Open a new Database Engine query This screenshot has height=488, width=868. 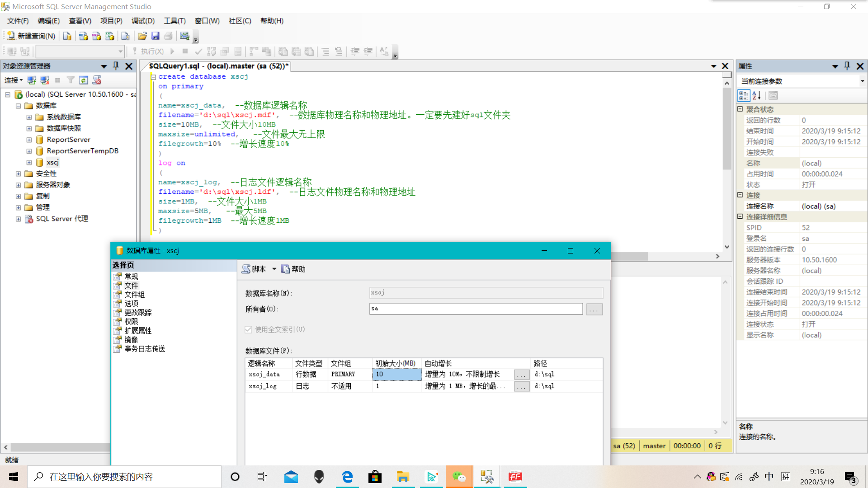coord(67,36)
